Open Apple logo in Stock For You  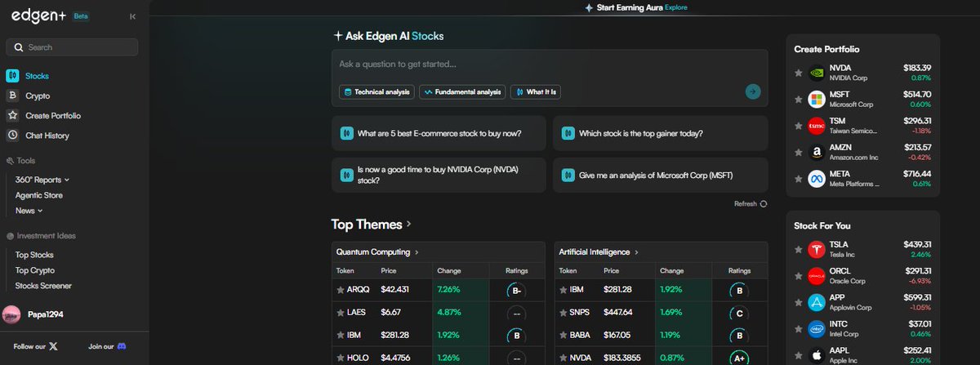(816, 355)
